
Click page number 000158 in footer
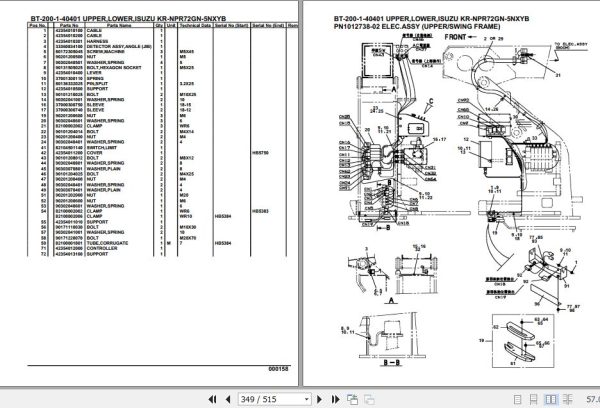click(x=278, y=369)
